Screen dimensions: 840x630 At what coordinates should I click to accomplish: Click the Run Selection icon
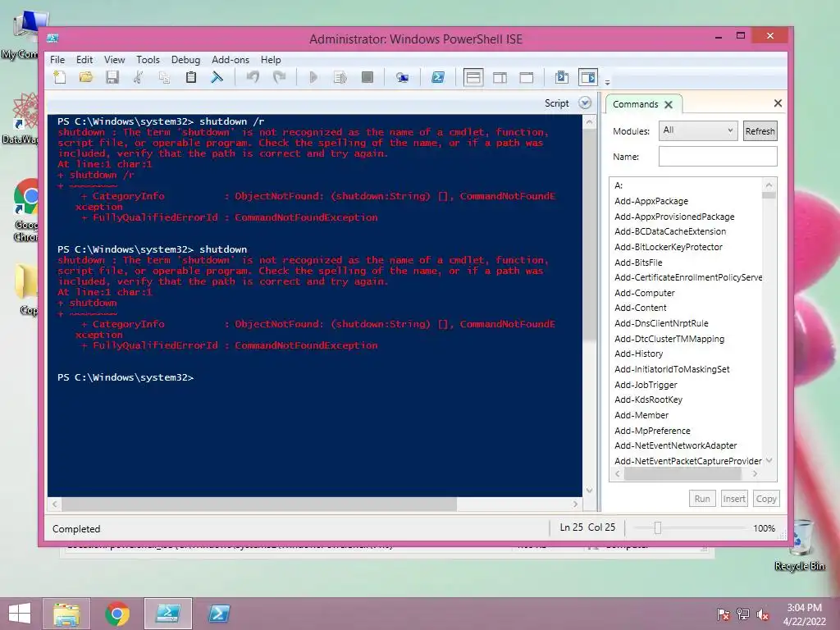point(340,78)
